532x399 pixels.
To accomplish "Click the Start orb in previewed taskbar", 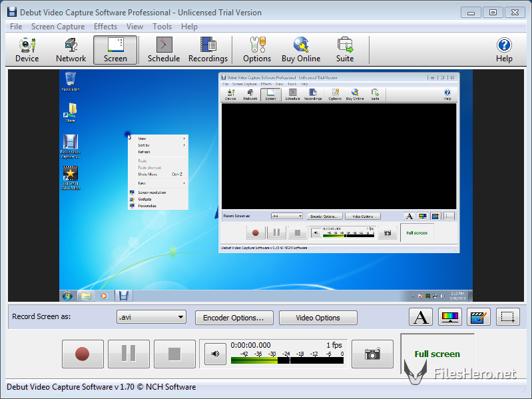I will [x=67, y=296].
